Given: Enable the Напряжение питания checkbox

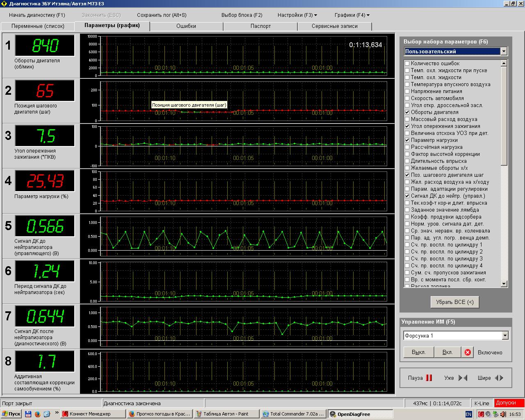Looking at the screenshot, I should (407, 91).
